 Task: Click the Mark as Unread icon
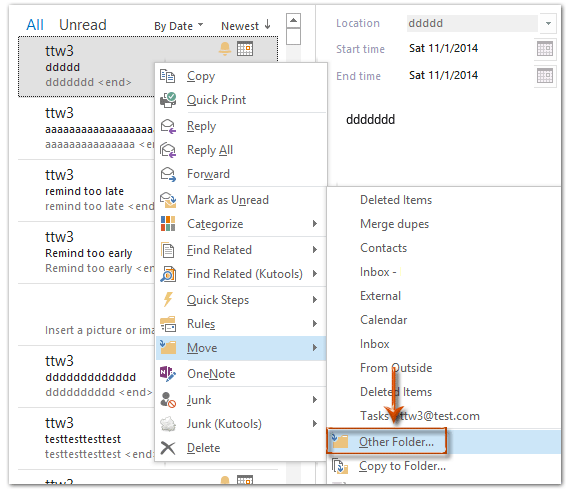tap(168, 200)
